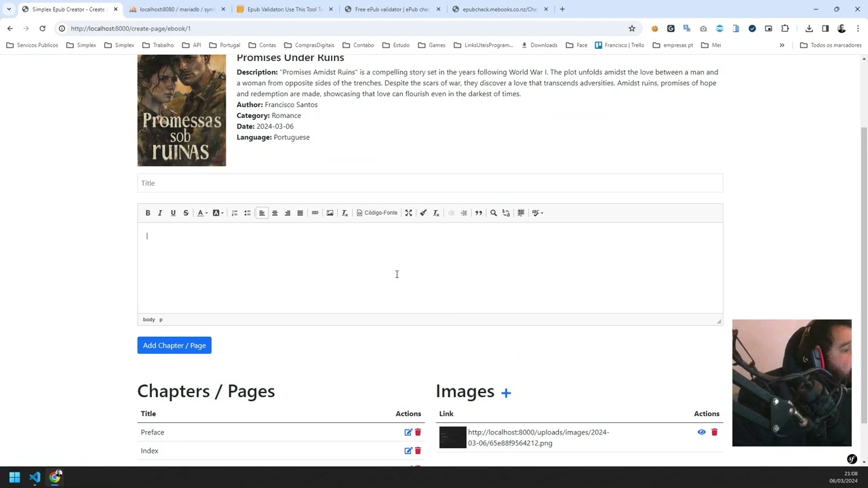
Task: Open the background color dropdown
Action: [218, 213]
